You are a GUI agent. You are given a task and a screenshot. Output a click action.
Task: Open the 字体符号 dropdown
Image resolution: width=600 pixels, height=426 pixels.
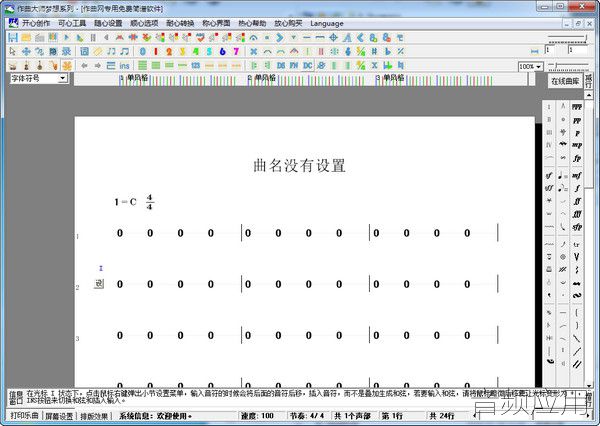[63, 78]
